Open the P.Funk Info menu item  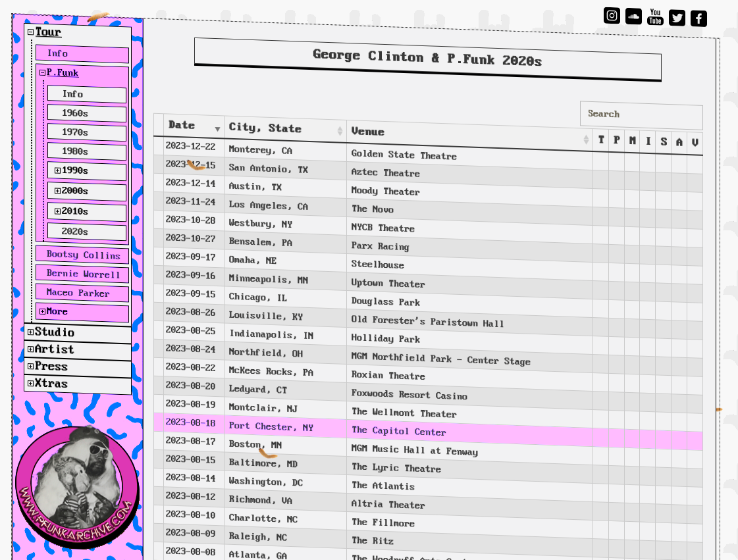click(87, 94)
